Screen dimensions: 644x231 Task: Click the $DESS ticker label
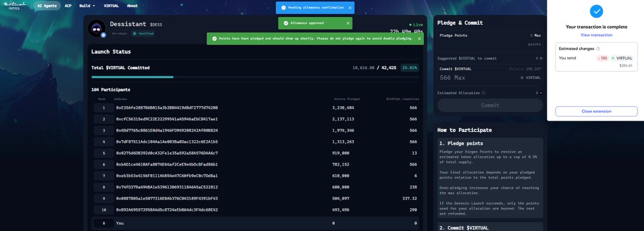(157, 25)
